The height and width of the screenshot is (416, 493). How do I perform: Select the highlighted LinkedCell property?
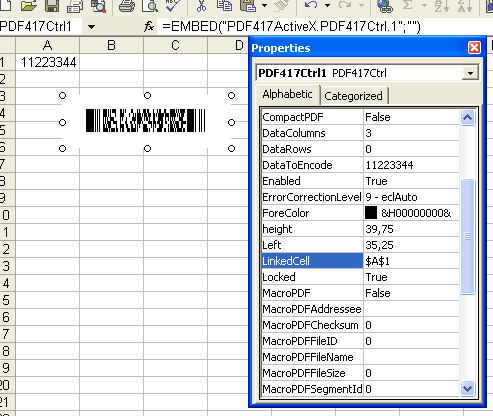pos(312,261)
